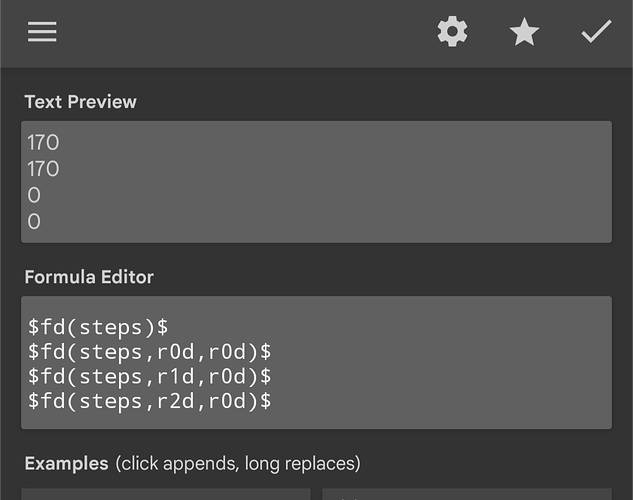
Task: Open settings via the gear icon
Action: (452, 31)
